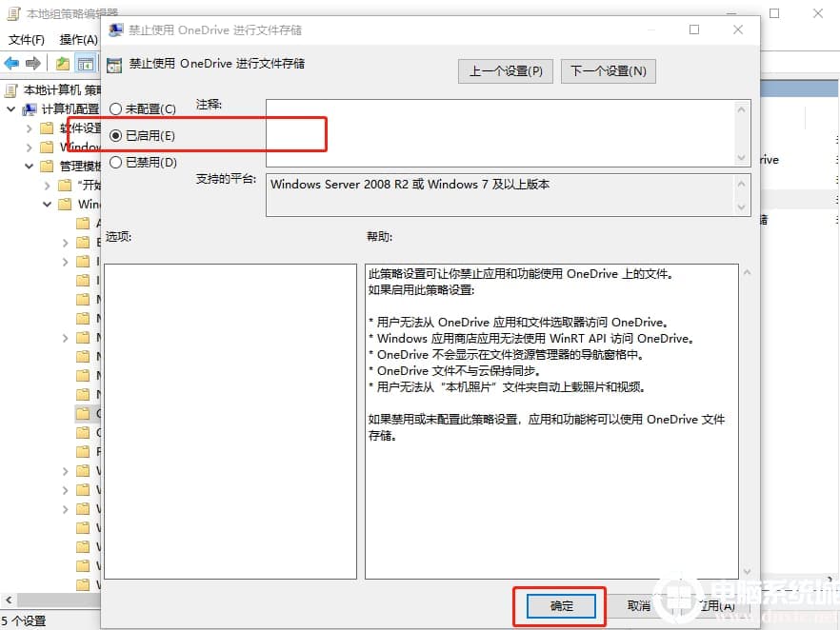Click help pane scroll-down arrow
This screenshot has height=630, width=840.
747,572
